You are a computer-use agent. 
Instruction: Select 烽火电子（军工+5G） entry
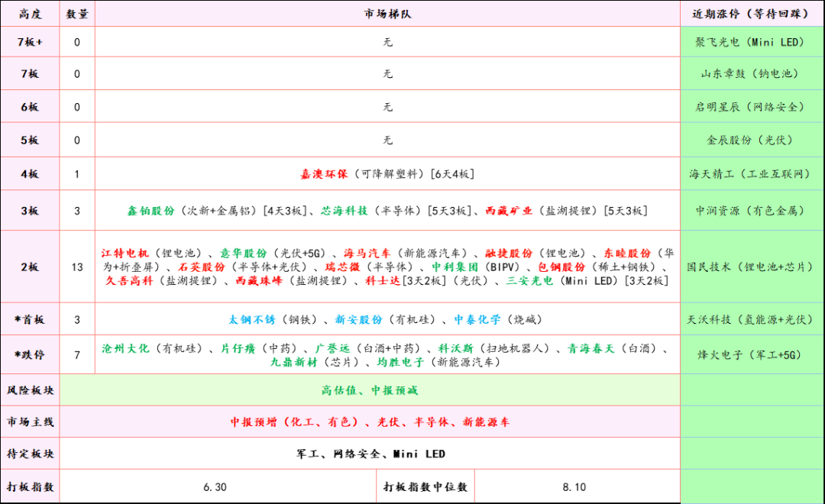[x=750, y=354]
